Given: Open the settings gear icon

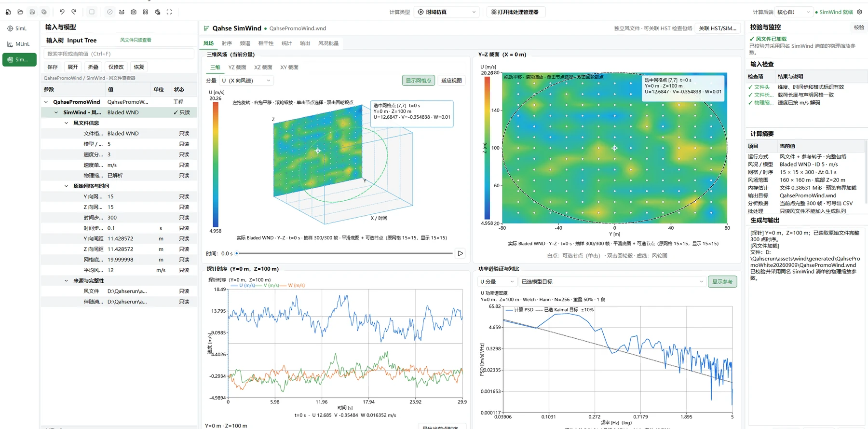Looking at the screenshot, I should 859,12.
